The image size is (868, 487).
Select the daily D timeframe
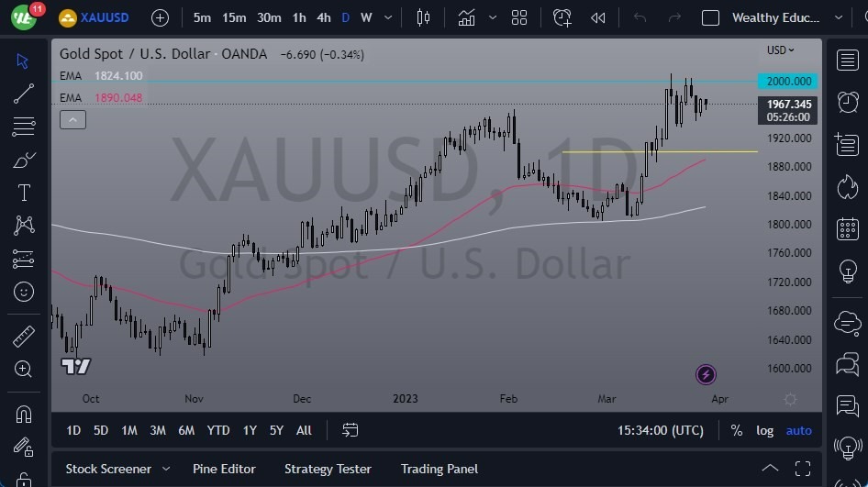click(345, 17)
